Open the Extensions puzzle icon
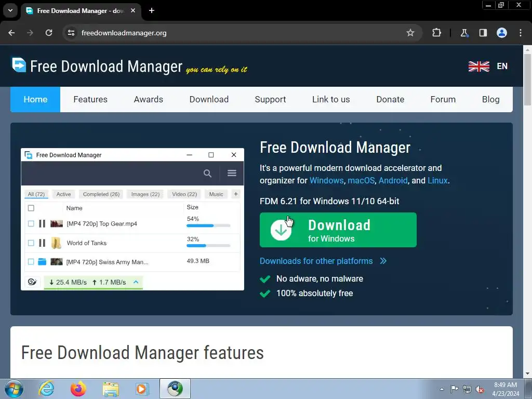This screenshot has width=532, height=399. (x=436, y=33)
